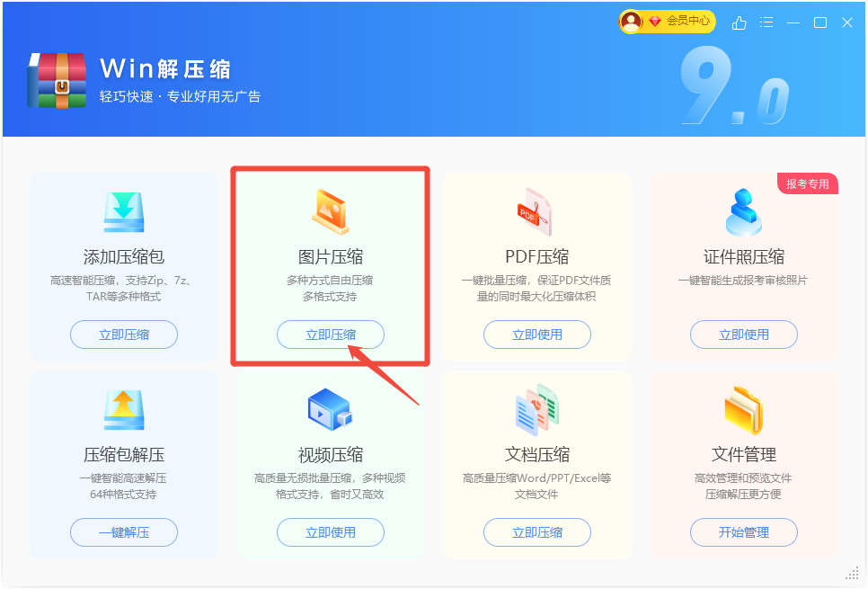Open the list menu icon in title bar
The height and width of the screenshot is (589, 868).
766,22
